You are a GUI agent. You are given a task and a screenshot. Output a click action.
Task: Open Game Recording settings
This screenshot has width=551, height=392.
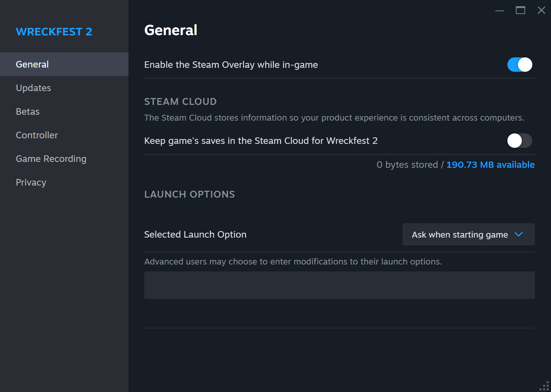coord(51,159)
